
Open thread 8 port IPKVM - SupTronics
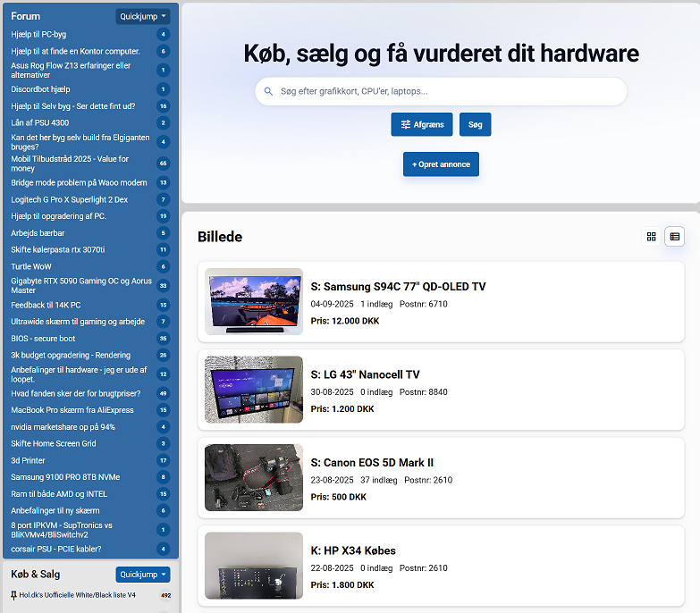tap(62, 530)
